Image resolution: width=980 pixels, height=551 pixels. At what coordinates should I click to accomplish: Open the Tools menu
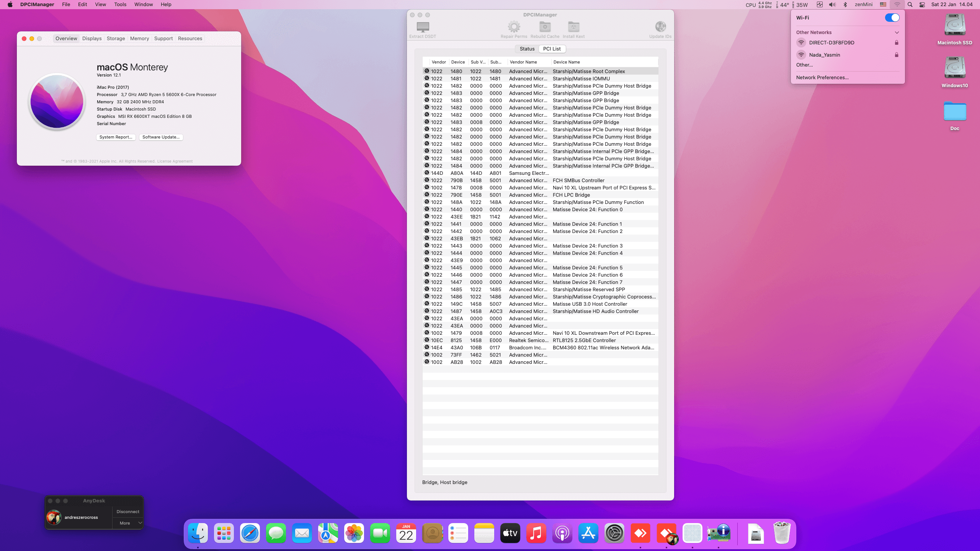120,5
